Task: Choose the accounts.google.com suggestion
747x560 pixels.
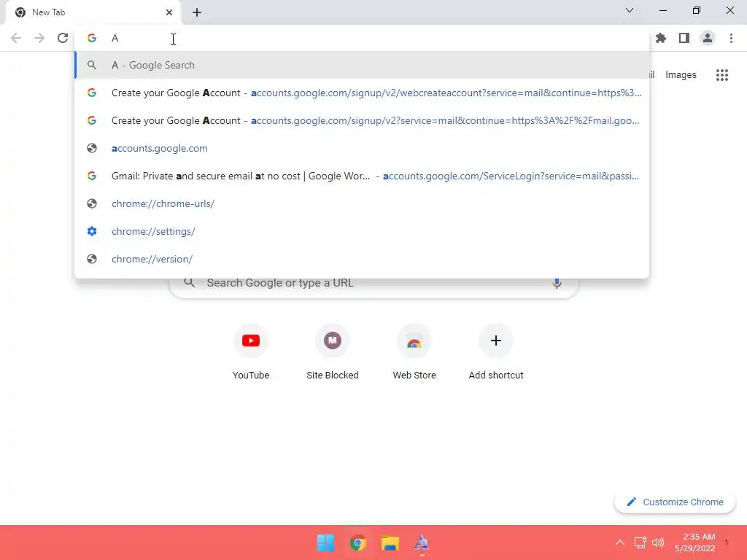Action: coord(362,148)
